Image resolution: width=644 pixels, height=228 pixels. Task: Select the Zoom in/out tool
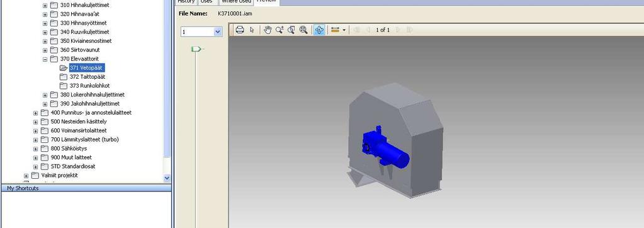(x=280, y=30)
